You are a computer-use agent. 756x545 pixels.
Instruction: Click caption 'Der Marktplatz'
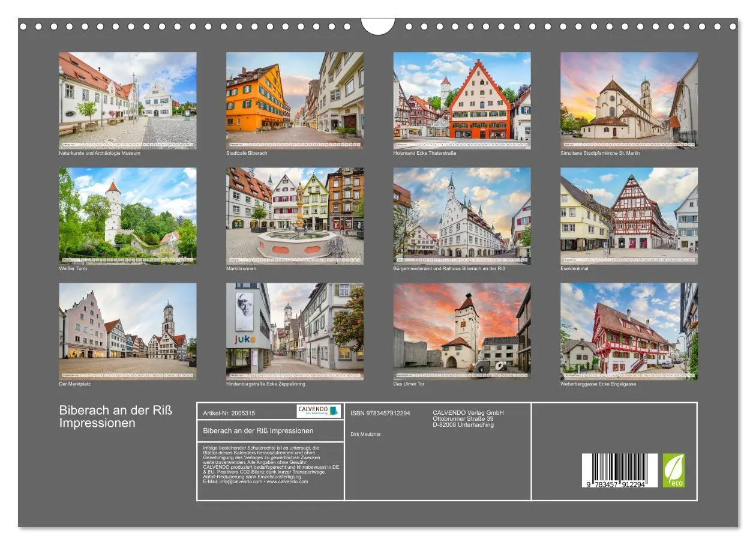point(75,384)
